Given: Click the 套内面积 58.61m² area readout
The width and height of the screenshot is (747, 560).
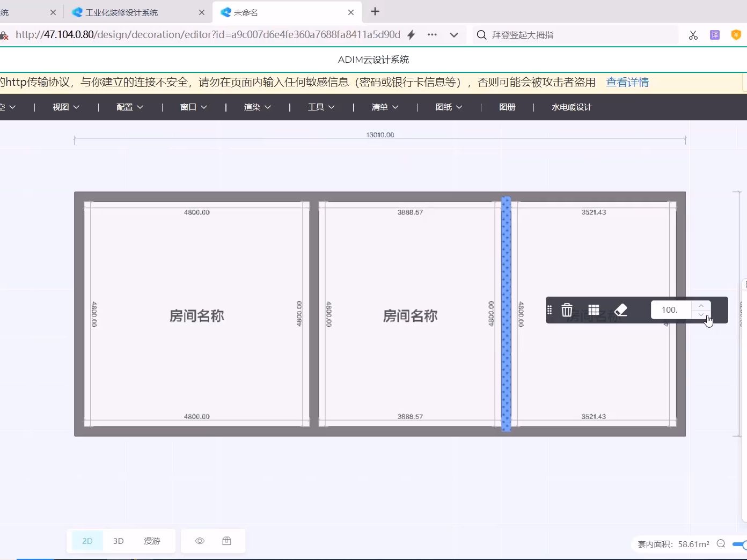Looking at the screenshot, I should pyautogui.click(x=673, y=544).
